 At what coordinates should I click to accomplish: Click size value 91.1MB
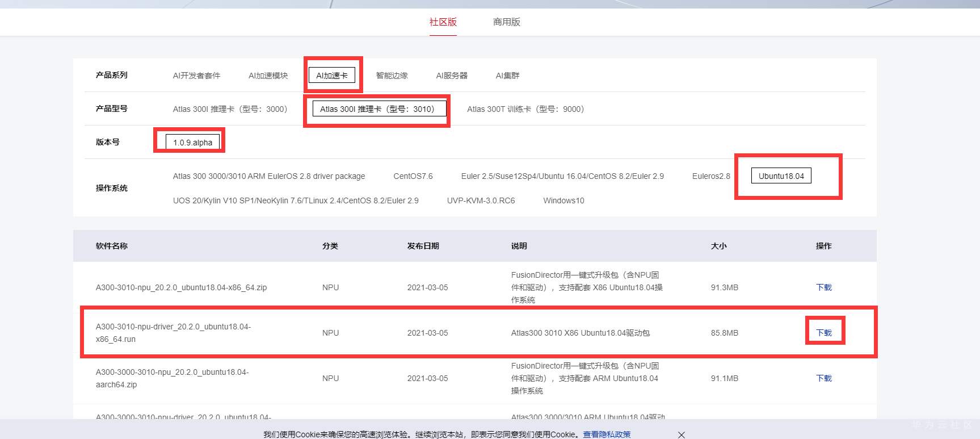(725, 378)
